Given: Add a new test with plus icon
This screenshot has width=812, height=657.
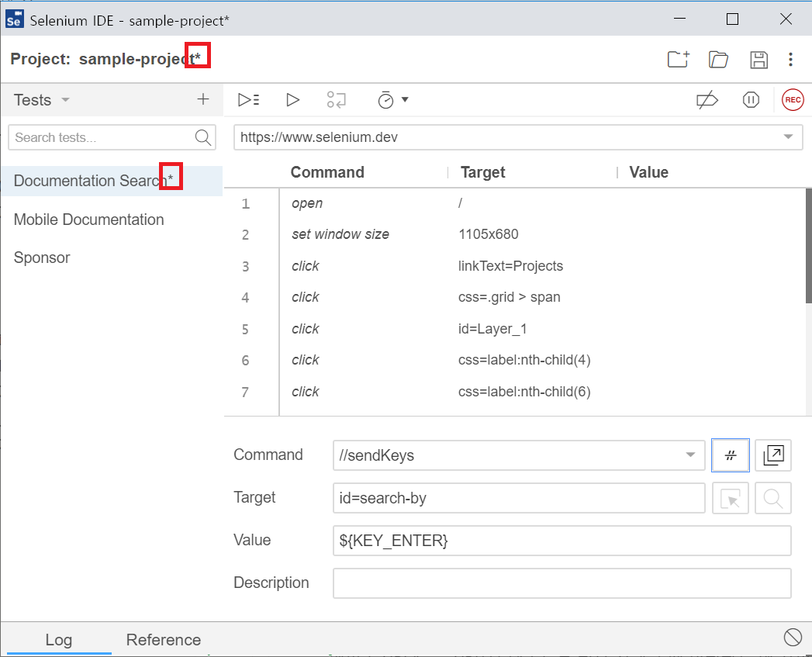Looking at the screenshot, I should (x=203, y=99).
